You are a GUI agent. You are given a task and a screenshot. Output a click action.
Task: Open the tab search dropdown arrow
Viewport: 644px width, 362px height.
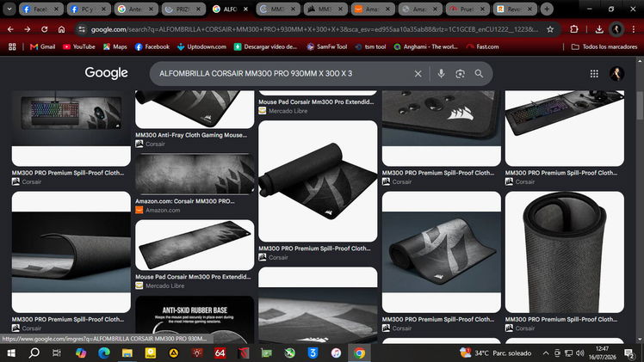(x=9, y=9)
